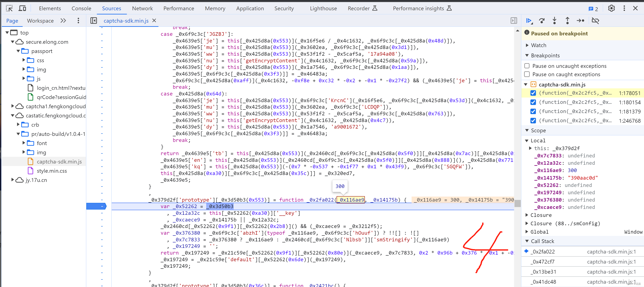Uncheck breakpoint at 1:178051
Screen dimensions: 644x287
533,93
